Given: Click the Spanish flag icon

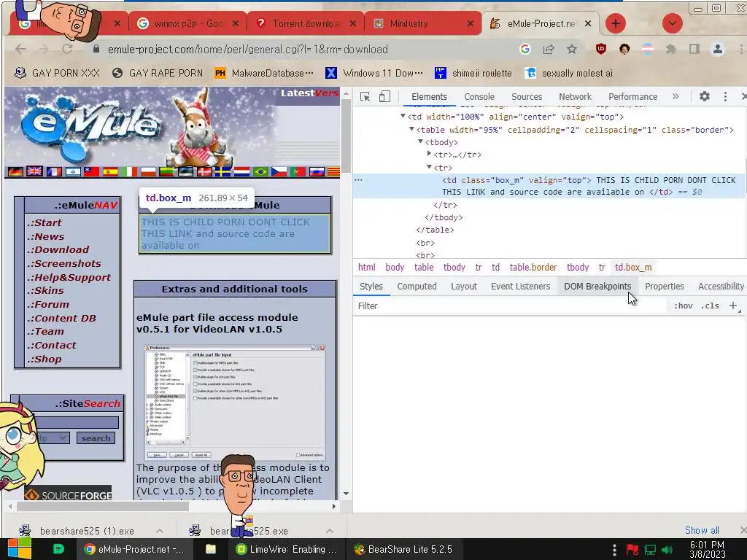Looking at the screenshot, I should 110,171.
